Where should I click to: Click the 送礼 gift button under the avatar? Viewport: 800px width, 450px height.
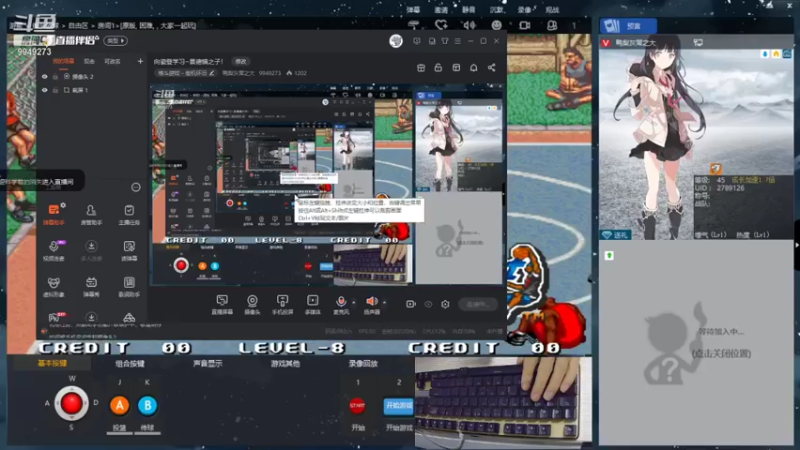616,235
